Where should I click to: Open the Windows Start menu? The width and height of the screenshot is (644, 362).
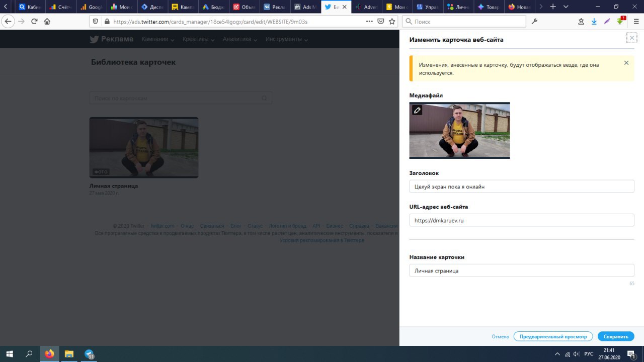pos(9,354)
